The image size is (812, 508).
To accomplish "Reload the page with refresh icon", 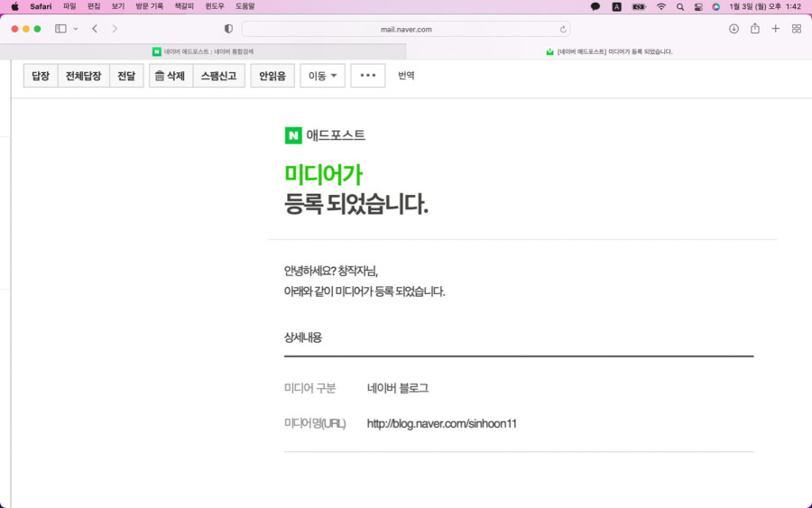I will click(x=563, y=30).
